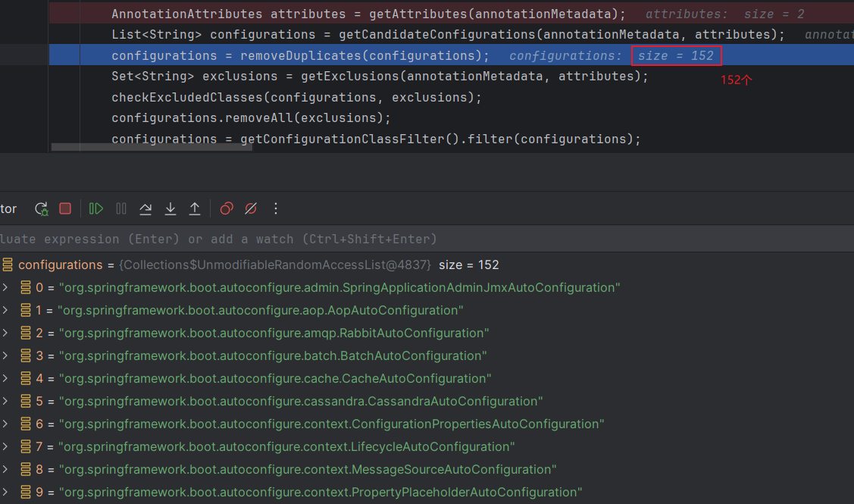Click the configurations.removeAll(exclusions) line
Image resolution: width=854 pixels, height=504 pixels.
pyautogui.click(x=251, y=118)
